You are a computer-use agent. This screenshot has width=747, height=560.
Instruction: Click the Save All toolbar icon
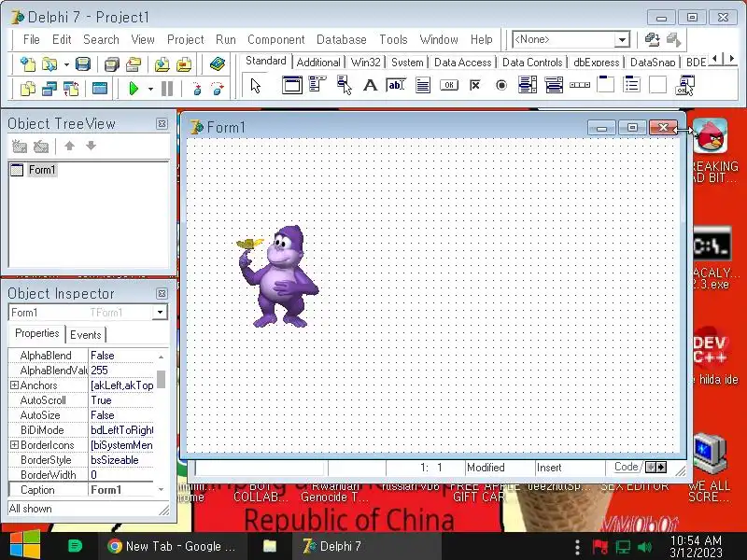(112, 63)
